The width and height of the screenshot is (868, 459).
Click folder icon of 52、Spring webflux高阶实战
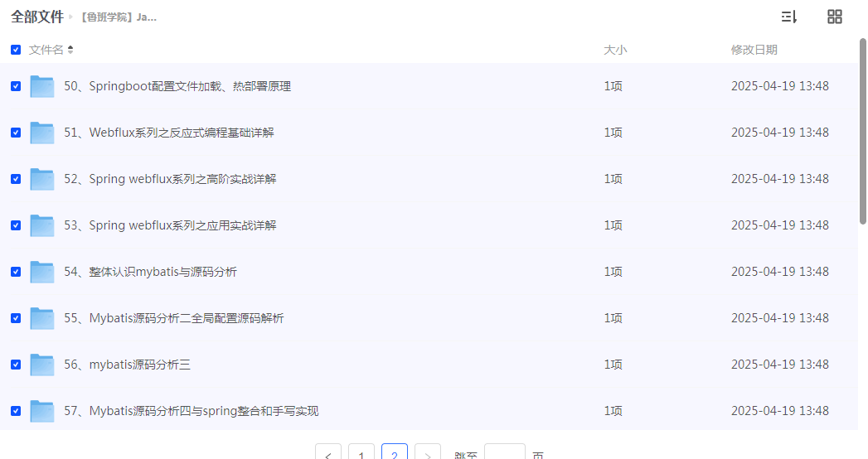pos(41,179)
